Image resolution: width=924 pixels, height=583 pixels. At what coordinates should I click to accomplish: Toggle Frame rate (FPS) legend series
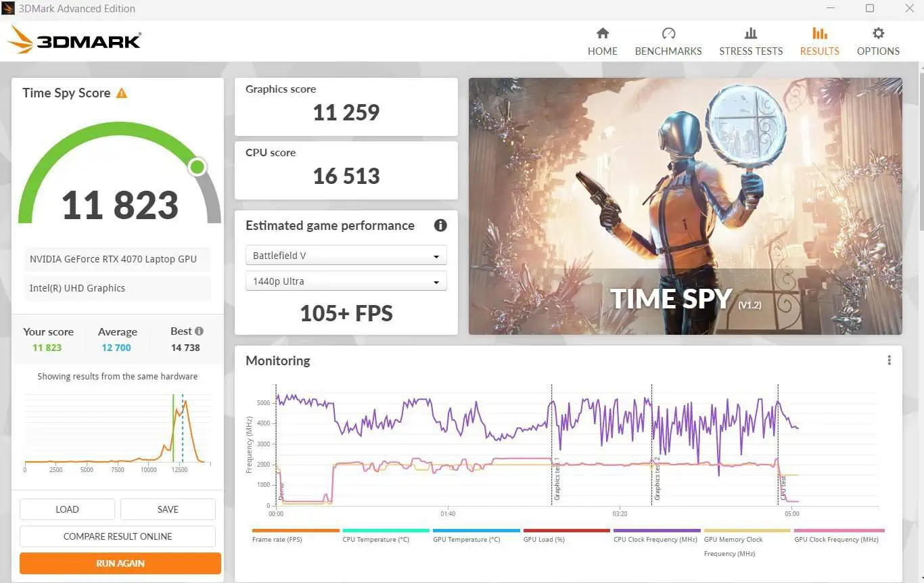click(277, 539)
